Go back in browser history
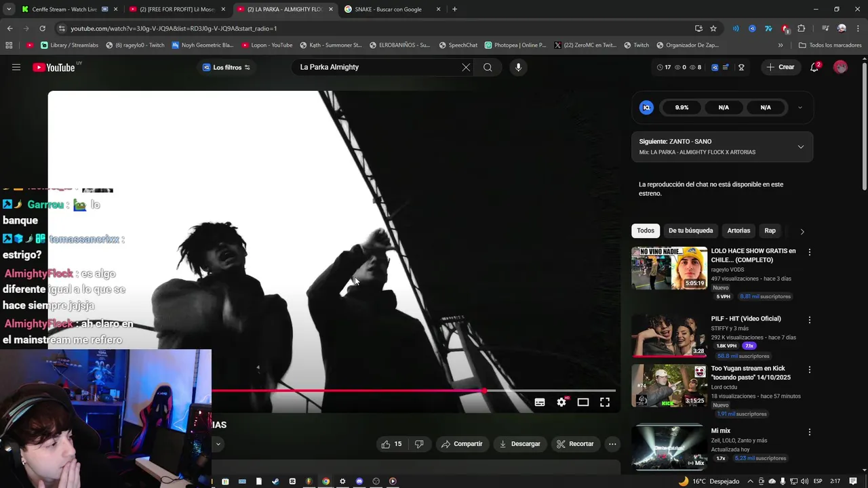 [9, 28]
